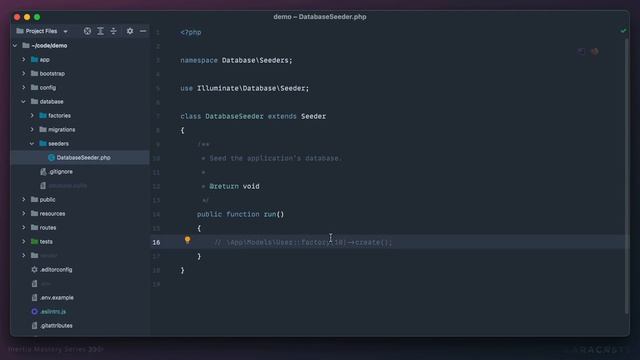Click the Seeder parent class name
This screenshot has width=640, height=360.
click(x=313, y=116)
